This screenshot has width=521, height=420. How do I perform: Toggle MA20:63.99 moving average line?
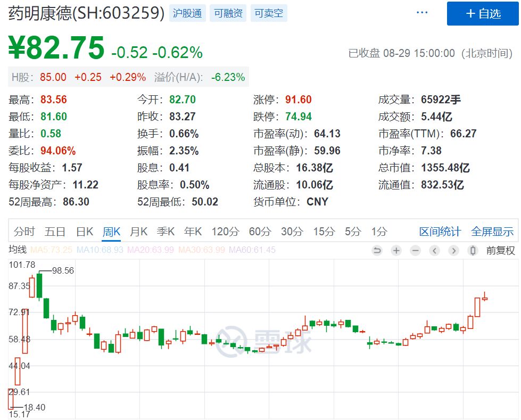[151, 250]
